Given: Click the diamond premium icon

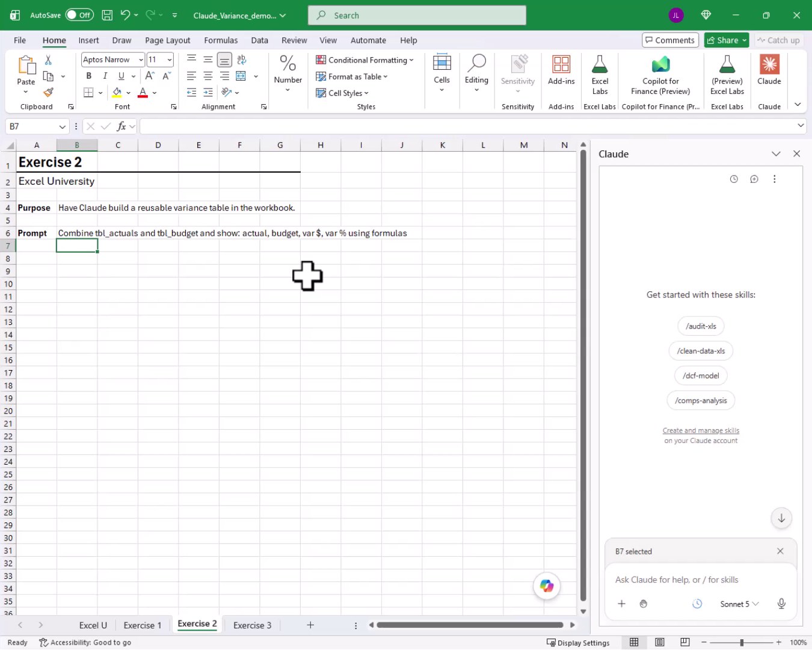Looking at the screenshot, I should [706, 15].
